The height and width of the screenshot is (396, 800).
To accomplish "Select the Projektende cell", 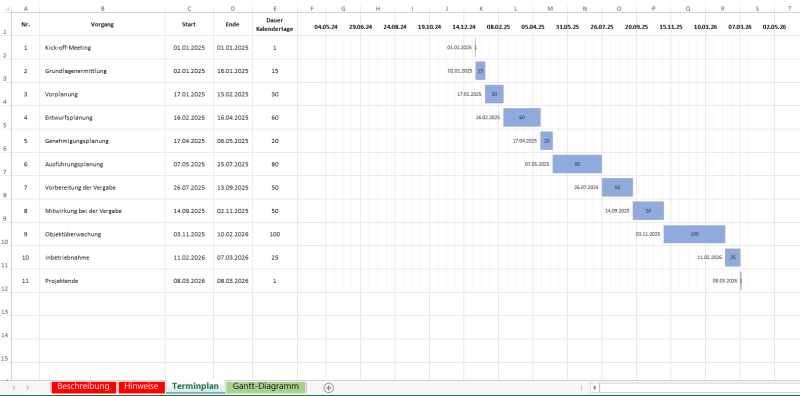I will coord(103,281).
